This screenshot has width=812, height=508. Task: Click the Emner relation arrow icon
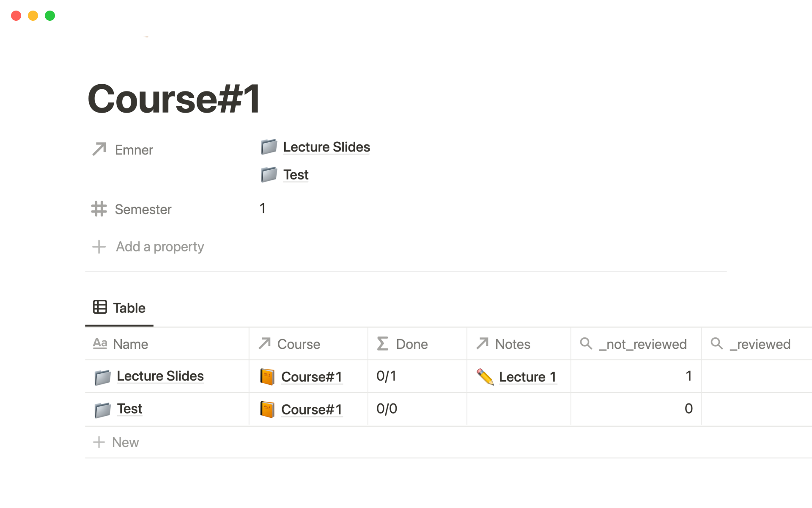(99, 149)
